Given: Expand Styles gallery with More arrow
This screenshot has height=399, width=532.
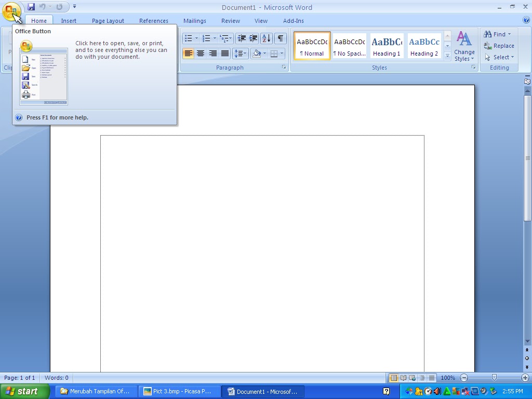Looking at the screenshot, I should coord(447,56).
